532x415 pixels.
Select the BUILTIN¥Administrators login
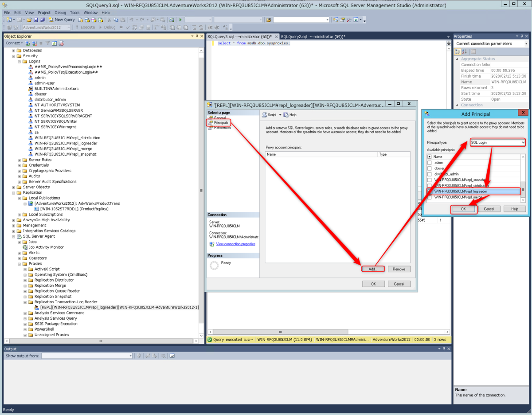pos(56,89)
